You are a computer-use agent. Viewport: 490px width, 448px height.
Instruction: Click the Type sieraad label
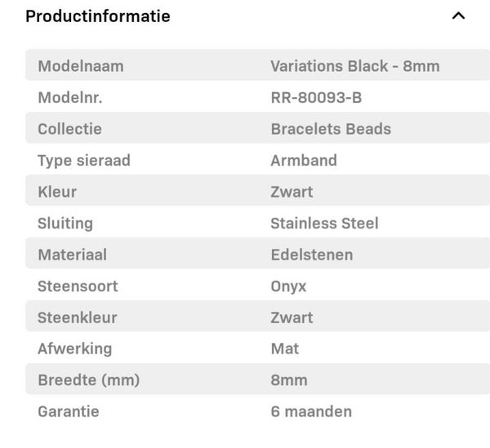(84, 161)
